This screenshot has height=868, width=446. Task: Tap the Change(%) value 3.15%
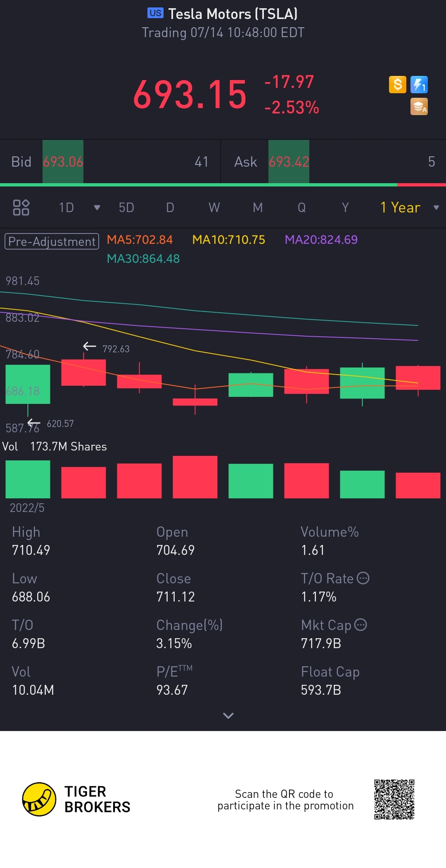pyautogui.click(x=174, y=644)
